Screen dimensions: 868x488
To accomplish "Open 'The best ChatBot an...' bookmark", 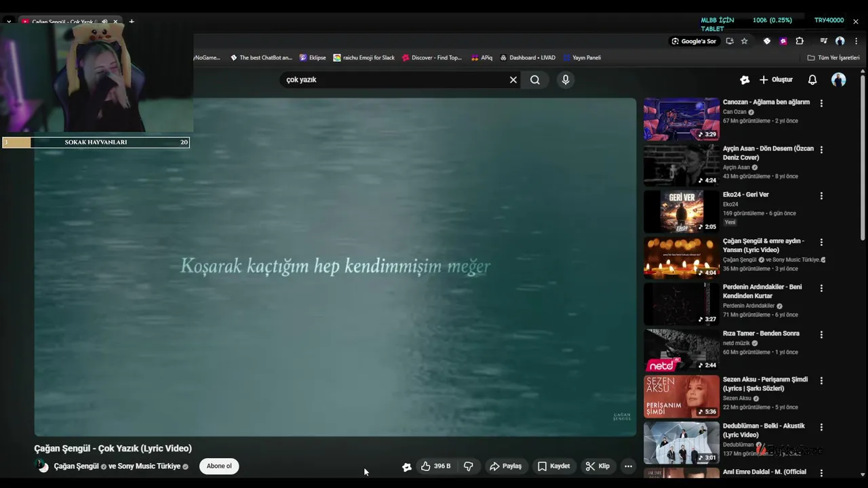I will (261, 58).
